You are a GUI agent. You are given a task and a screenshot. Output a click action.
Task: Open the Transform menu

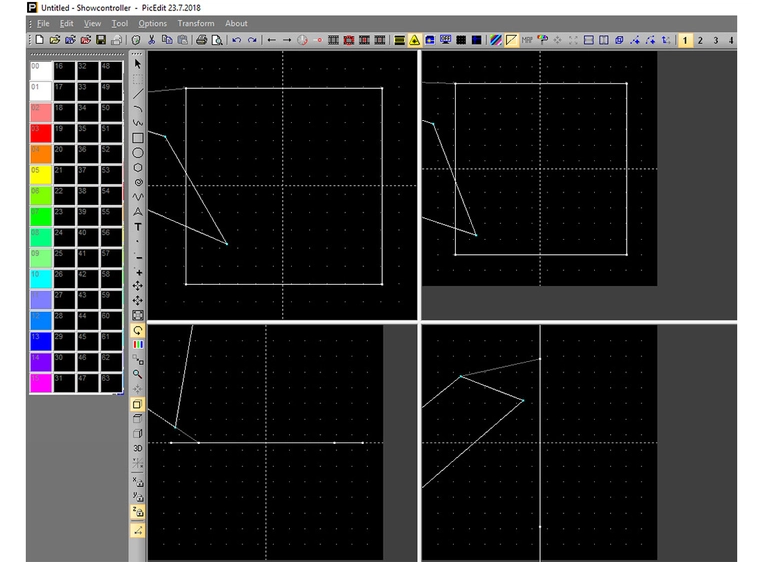tap(196, 23)
